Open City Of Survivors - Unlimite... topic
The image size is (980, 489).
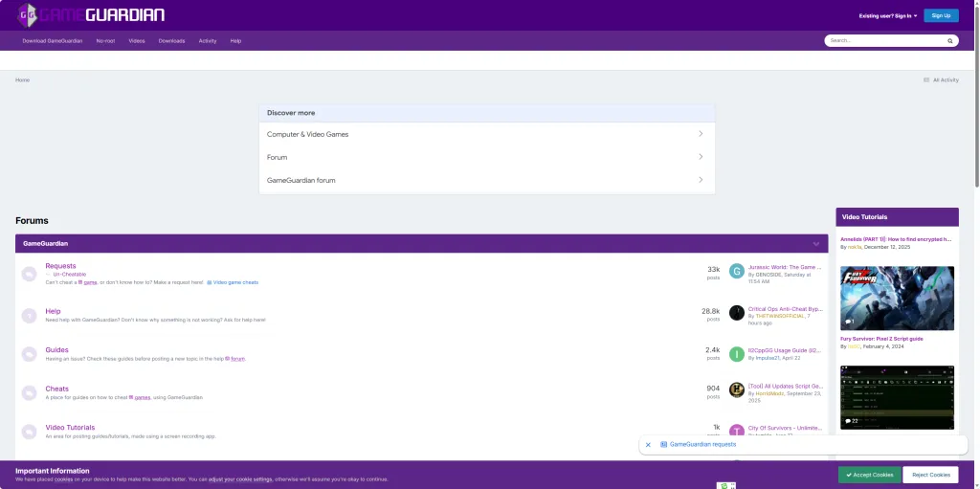point(785,428)
